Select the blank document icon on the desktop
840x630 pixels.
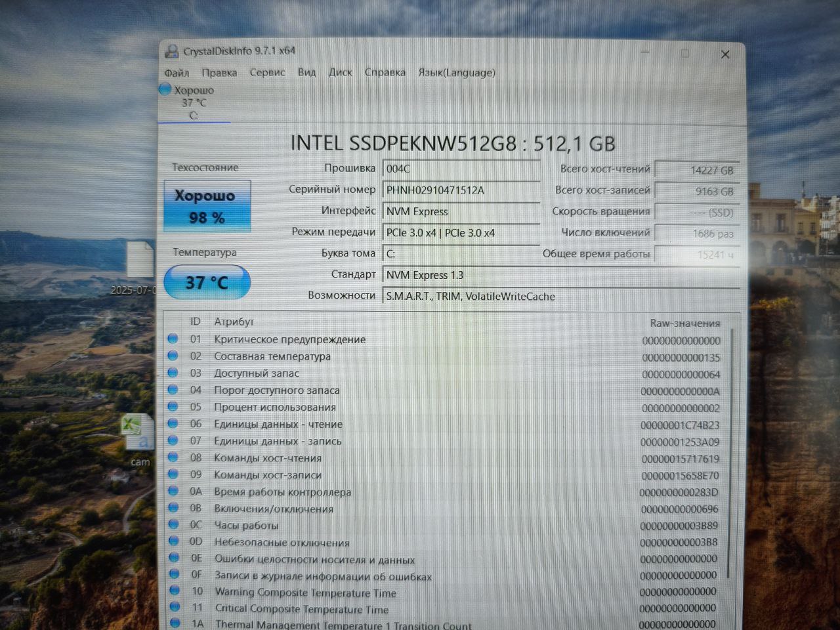coord(140,259)
